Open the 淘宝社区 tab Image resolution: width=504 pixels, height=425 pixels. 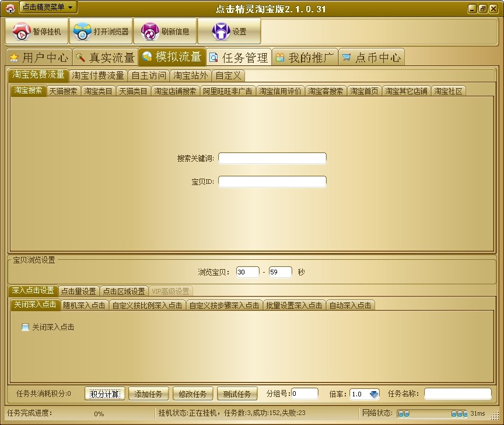448,92
